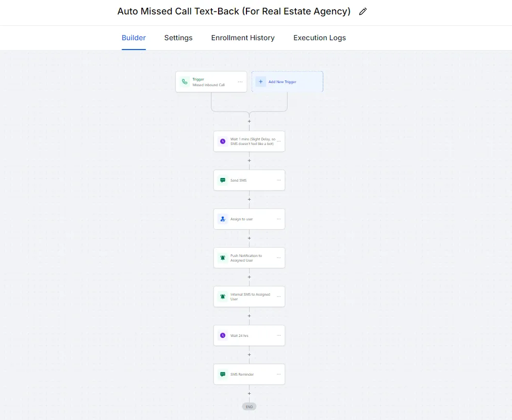Viewport: 512px width, 420px height.
Task: Click the Add New Trigger button
Action: click(287, 82)
